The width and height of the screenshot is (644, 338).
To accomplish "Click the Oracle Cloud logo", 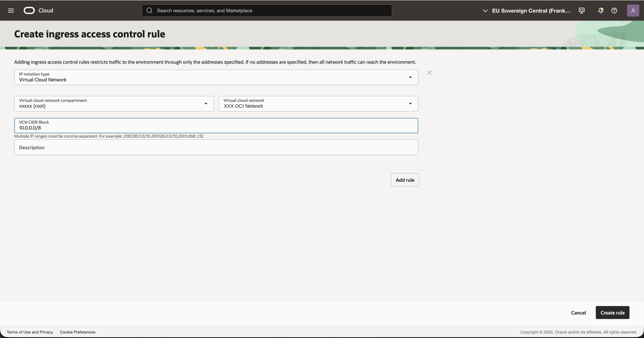I will [29, 10].
